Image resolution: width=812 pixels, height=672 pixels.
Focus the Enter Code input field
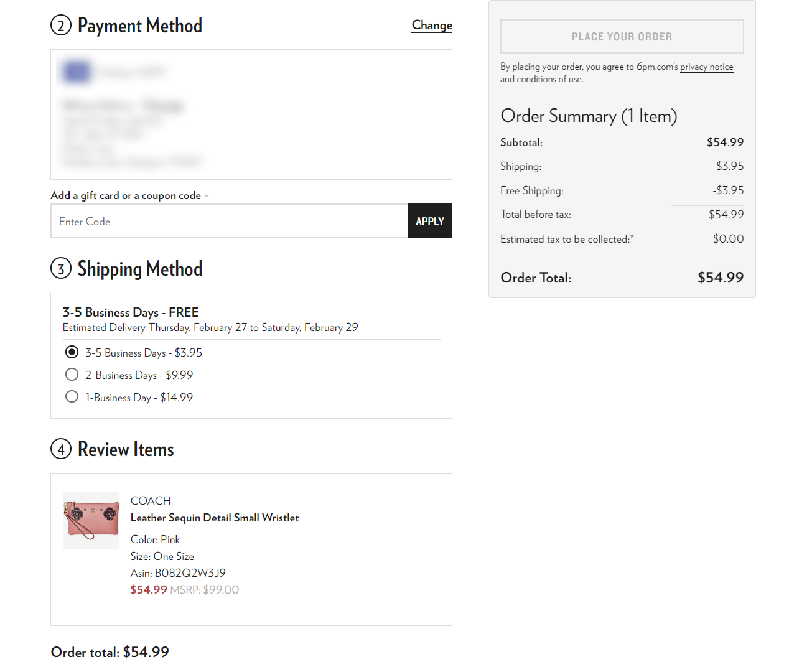pyautogui.click(x=229, y=221)
